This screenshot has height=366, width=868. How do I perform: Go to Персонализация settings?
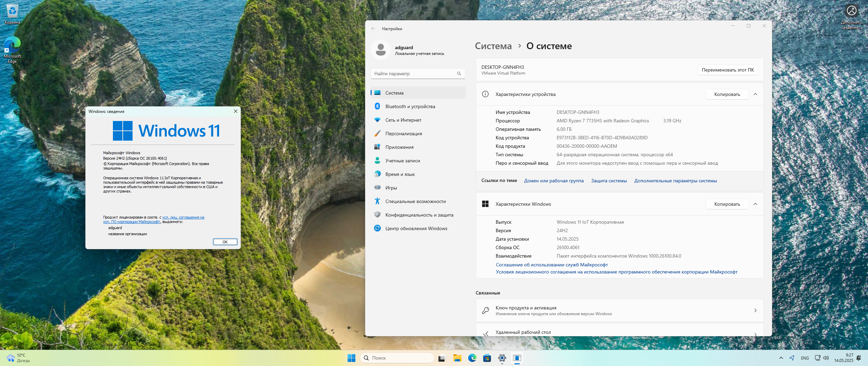pos(418,134)
